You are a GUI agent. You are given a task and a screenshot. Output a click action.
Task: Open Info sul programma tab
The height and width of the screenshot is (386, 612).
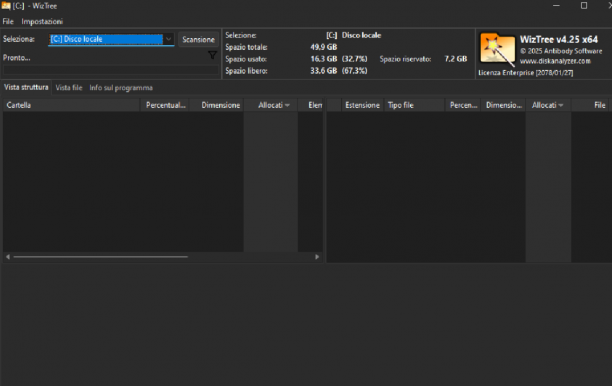click(x=121, y=88)
